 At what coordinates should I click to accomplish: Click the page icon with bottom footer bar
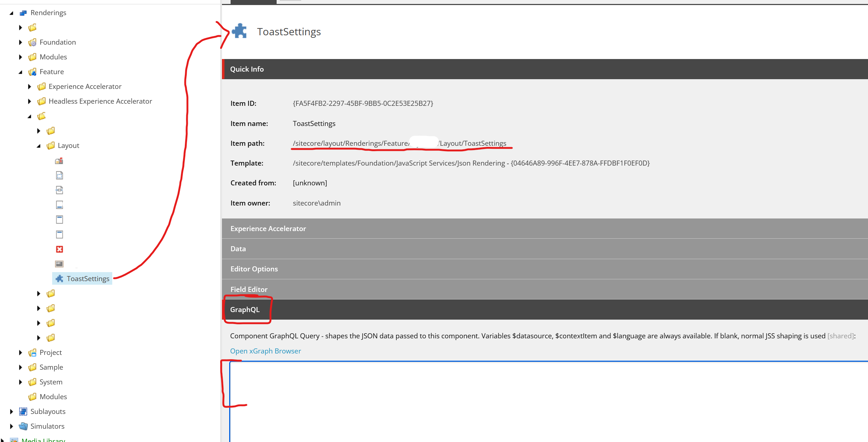59,205
